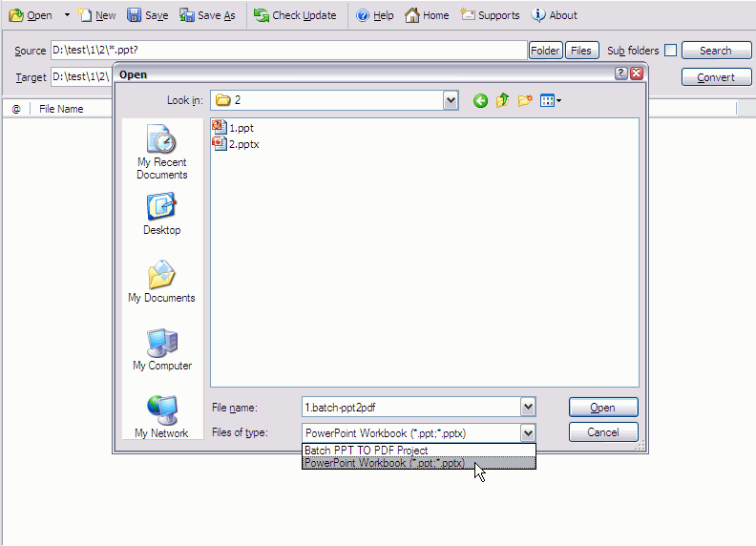
Task: Open My Documents in places bar
Action: point(161,282)
